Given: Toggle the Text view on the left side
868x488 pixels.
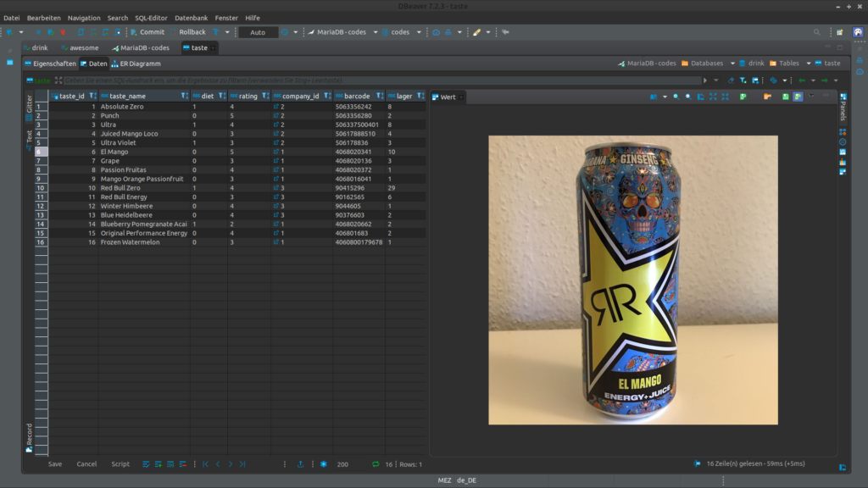Looking at the screenshot, I should point(29,136).
